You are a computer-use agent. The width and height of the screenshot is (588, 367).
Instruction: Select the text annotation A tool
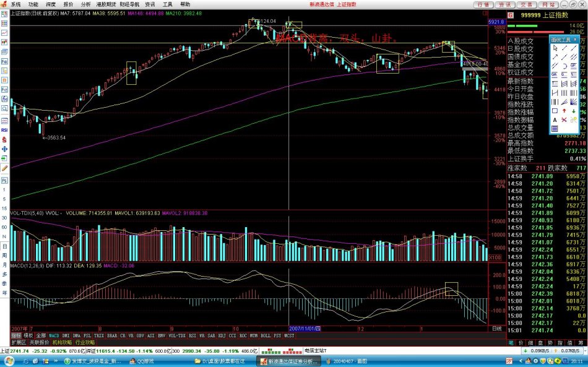pos(555,119)
